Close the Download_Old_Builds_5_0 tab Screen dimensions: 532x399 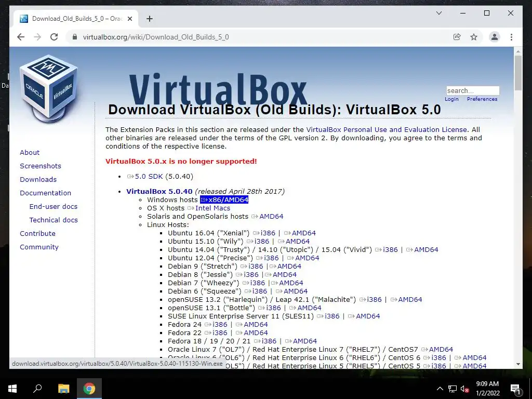pos(129,19)
